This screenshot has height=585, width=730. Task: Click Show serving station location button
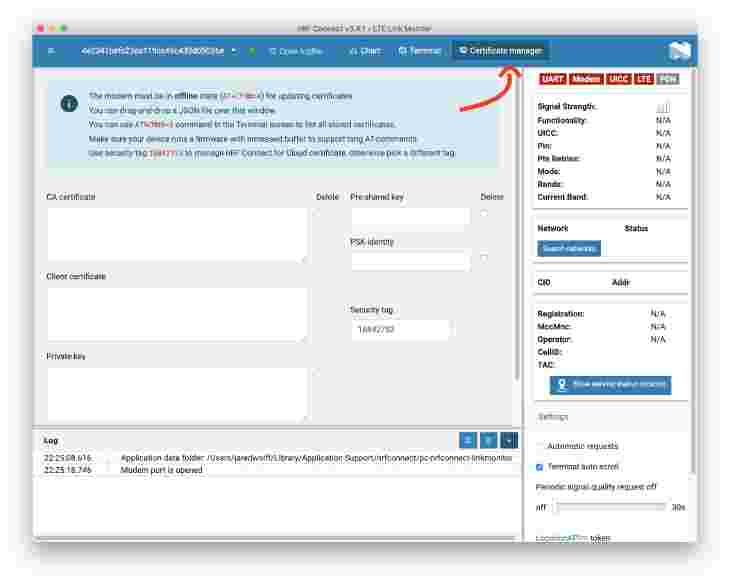click(610, 385)
